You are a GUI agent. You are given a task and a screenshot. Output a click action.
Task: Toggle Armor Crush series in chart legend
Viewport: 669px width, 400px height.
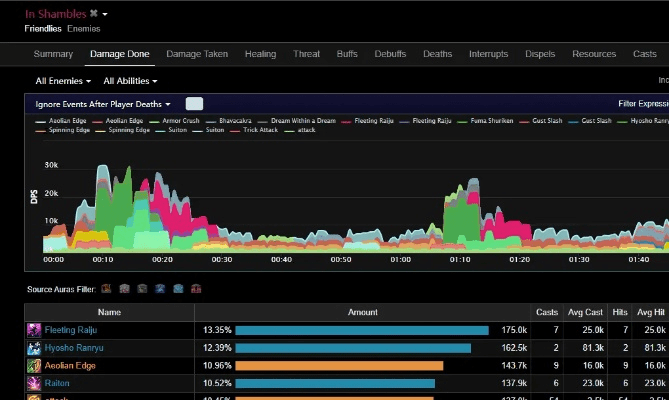pyautogui.click(x=182, y=120)
